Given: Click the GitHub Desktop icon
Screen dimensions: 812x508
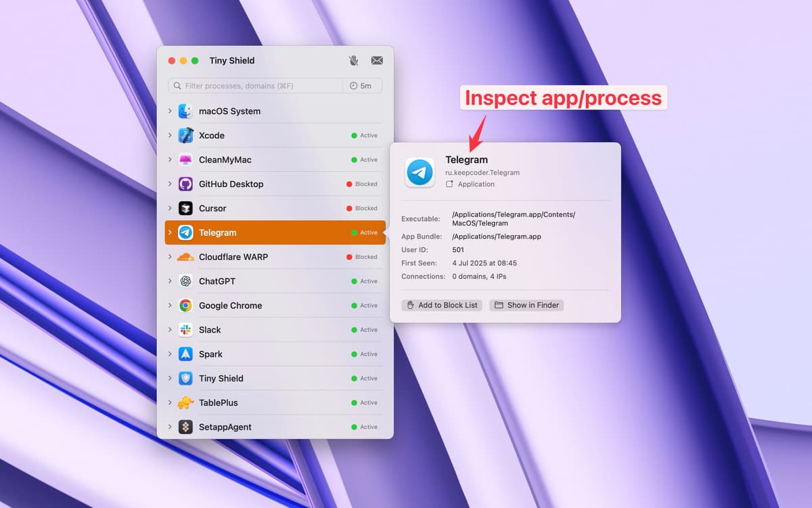Looking at the screenshot, I should (185, 184).
